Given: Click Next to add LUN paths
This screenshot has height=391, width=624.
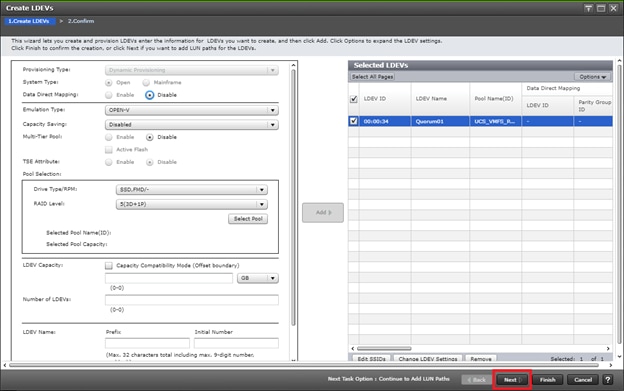Looking at the screenshot, I should (512, 379).
